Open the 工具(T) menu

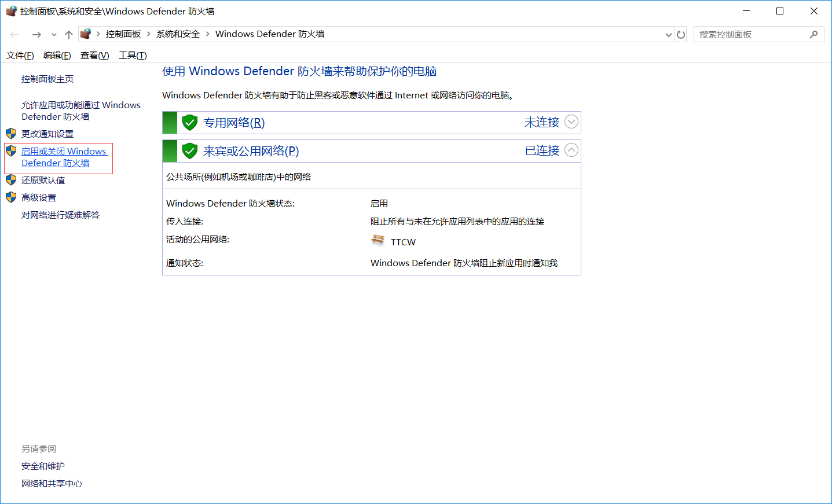133,56
